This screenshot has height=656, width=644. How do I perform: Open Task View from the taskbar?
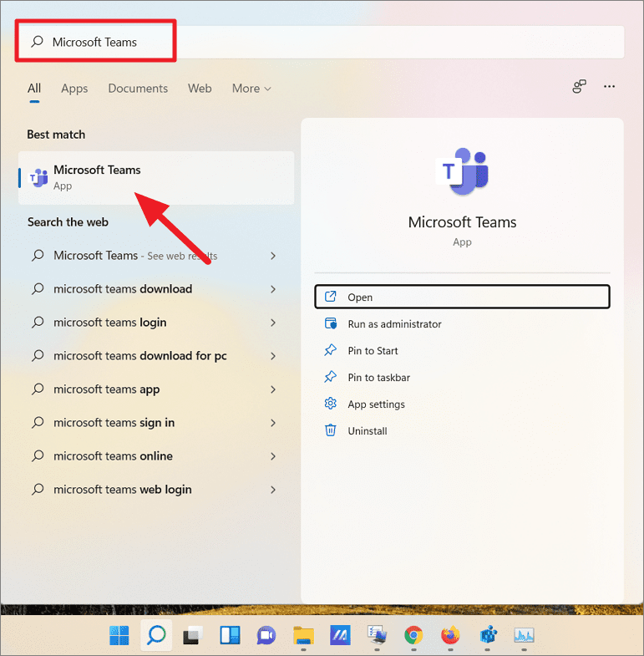pyautogui.click(x=193, y=635)
